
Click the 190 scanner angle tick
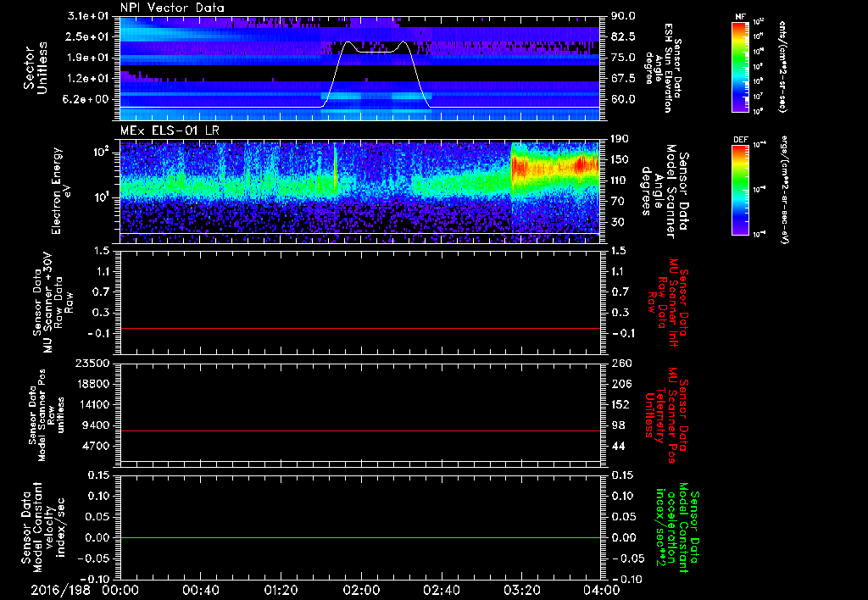(620, 139)
